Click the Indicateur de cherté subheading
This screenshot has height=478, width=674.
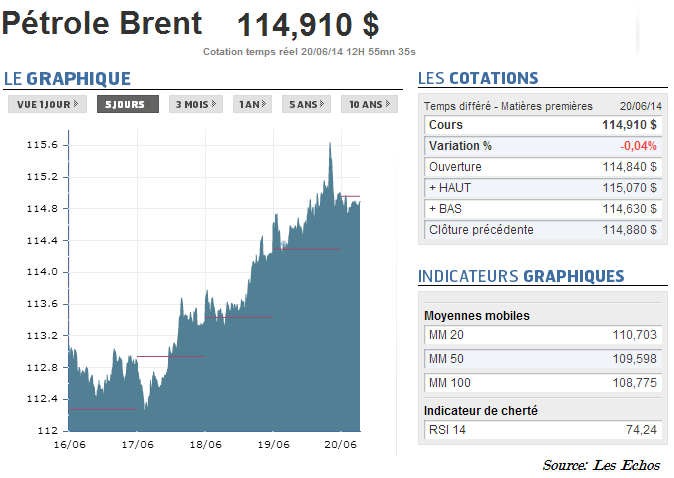click(x=481, y=411)
